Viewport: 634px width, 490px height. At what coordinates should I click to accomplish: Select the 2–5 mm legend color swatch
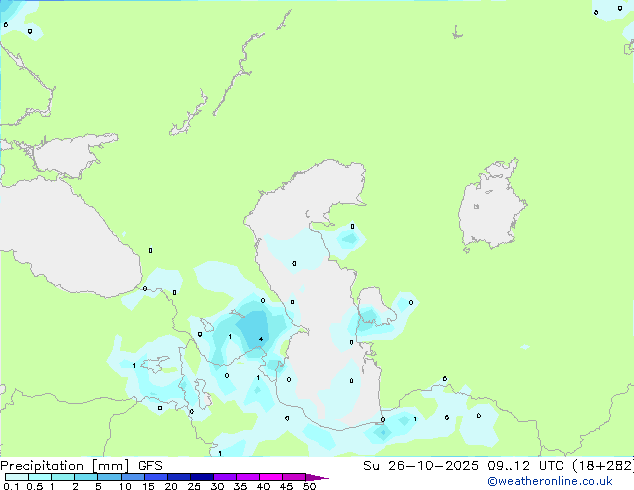tap(86, 477)
